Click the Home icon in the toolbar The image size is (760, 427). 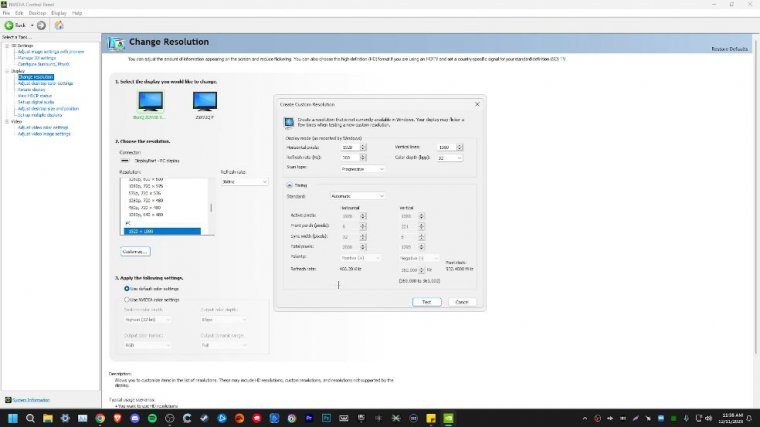pyautogui.click(x=56, y=25)
